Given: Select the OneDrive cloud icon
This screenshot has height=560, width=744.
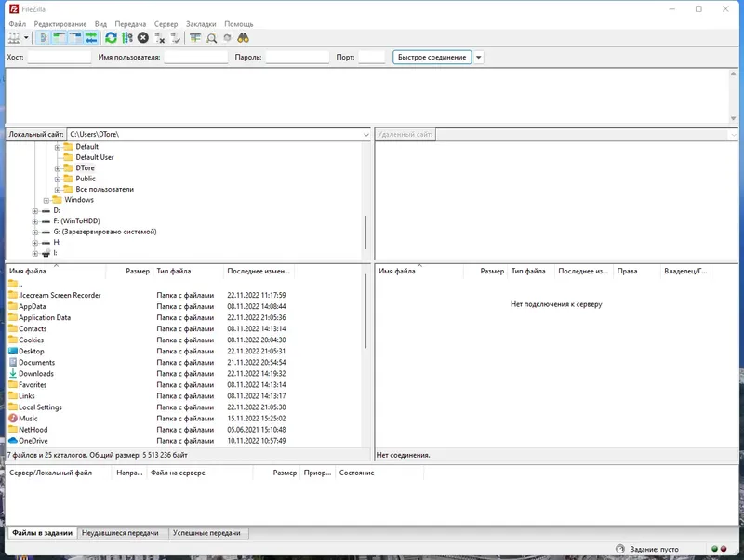Looking at the screenshot, I should point(13,441).
